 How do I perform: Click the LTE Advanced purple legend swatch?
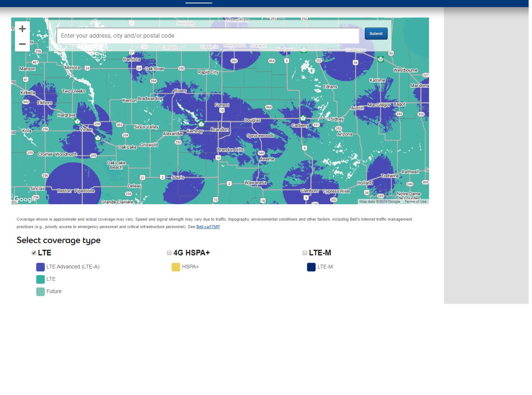coord(40,267)
